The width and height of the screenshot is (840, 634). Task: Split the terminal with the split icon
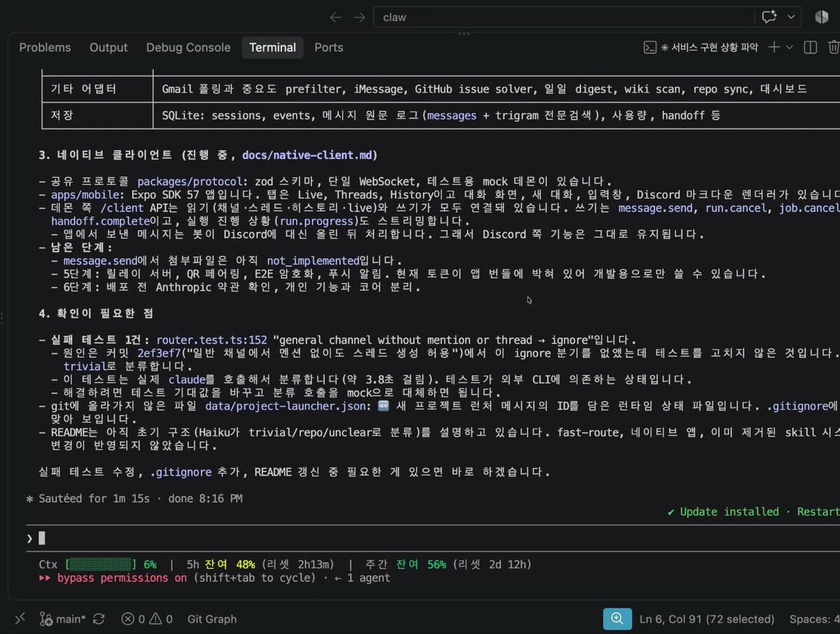[811, 48]
